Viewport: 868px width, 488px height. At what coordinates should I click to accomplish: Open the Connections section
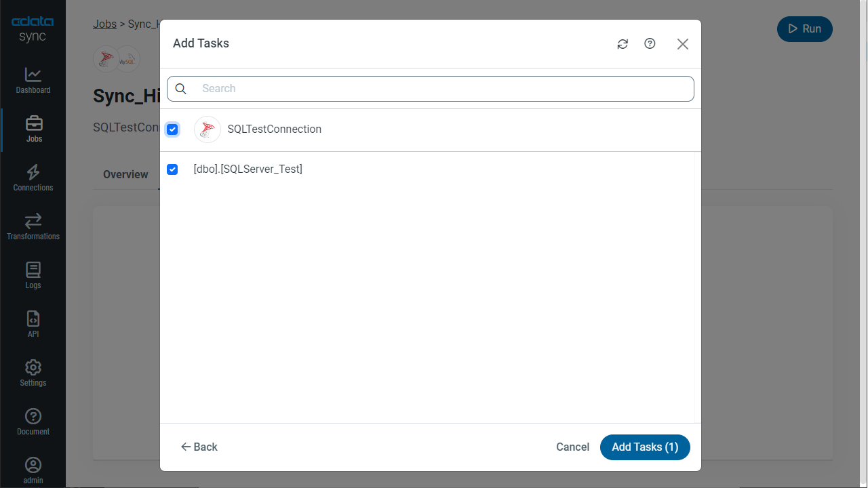(33, 178)
